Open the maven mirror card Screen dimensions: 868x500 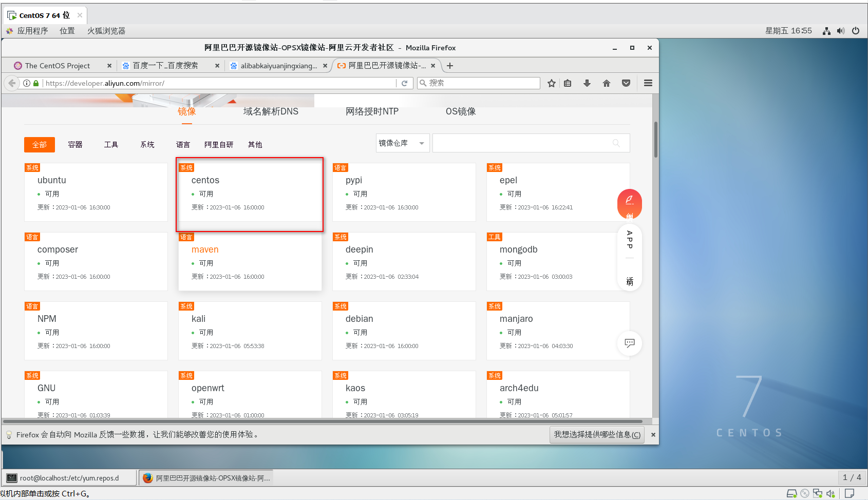point(250,262)
